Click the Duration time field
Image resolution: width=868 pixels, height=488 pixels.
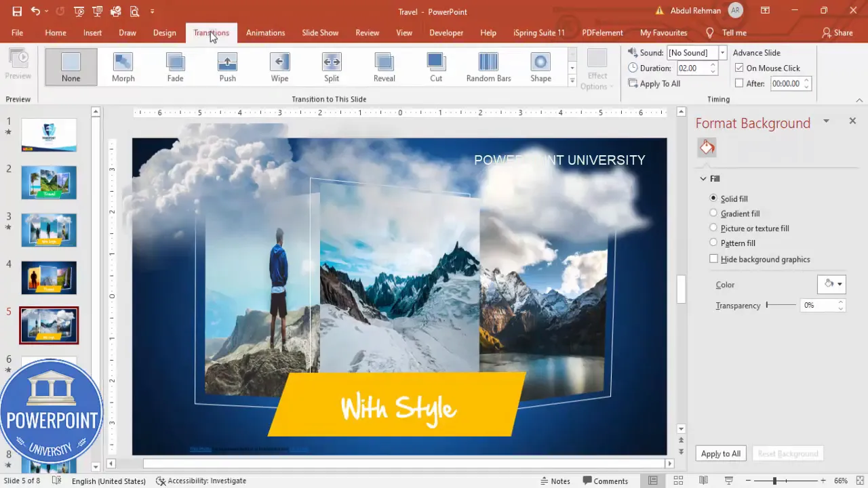tap(693, 68)
